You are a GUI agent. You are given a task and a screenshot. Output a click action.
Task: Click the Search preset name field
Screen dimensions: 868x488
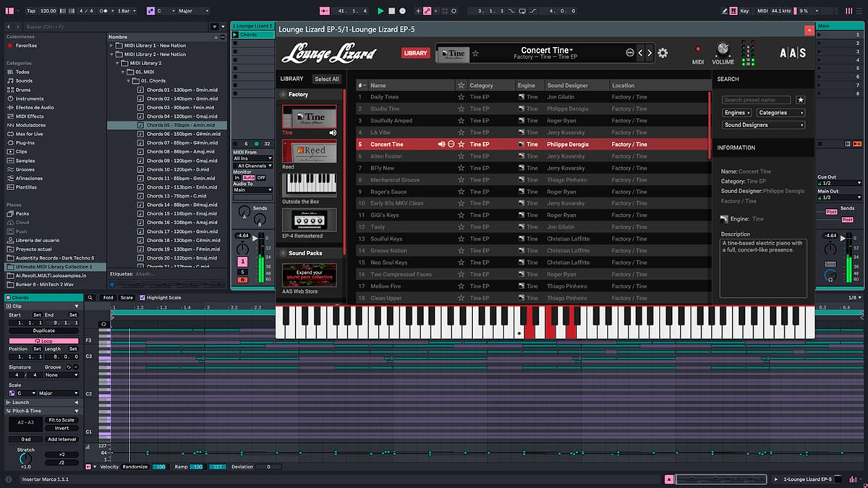tap(757, 100)
